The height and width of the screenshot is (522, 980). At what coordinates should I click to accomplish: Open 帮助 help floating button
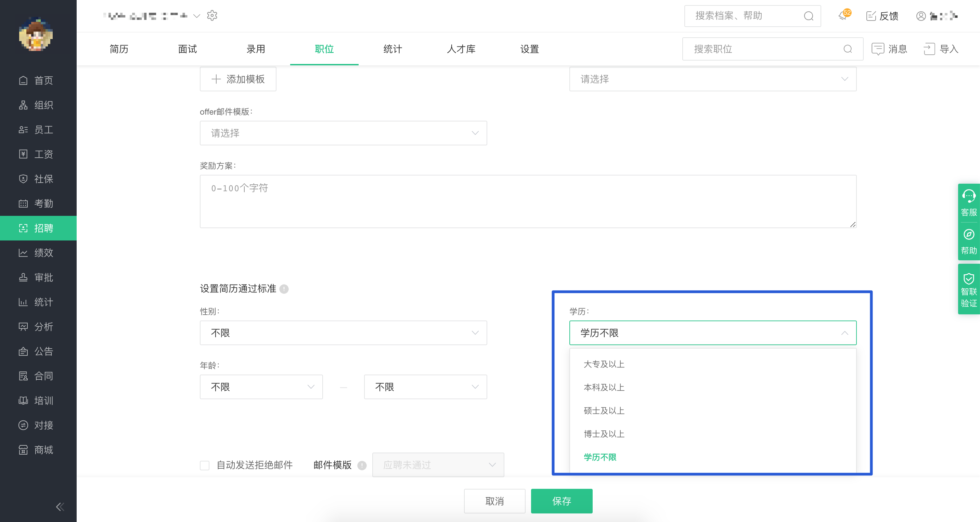[969, 242]
